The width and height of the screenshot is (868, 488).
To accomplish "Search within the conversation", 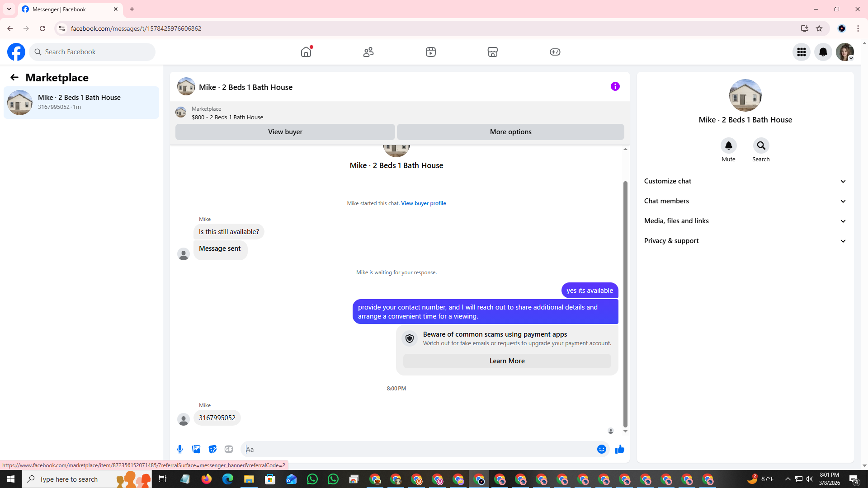I will (761, 146).
